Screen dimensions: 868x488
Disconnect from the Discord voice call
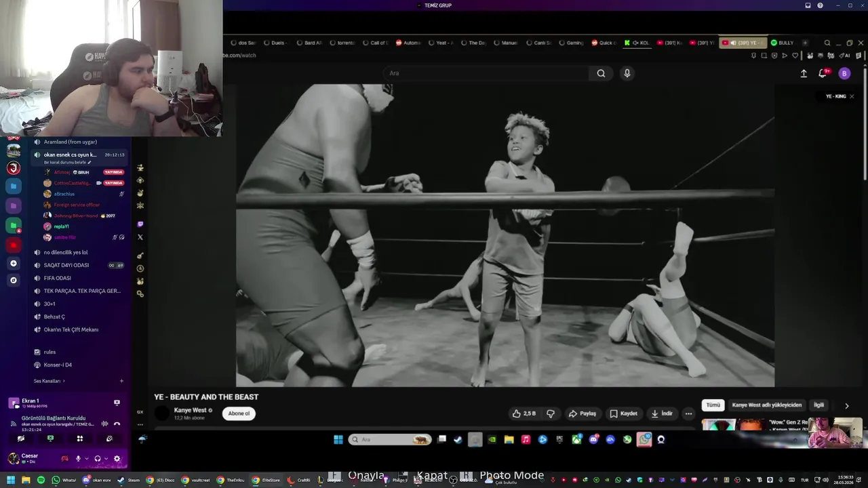[x=117, y=424]
